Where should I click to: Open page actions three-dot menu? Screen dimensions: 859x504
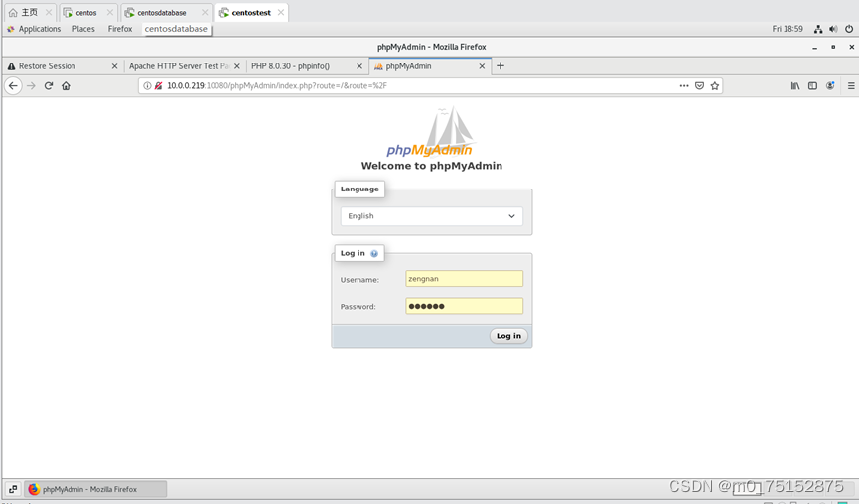click(684, 86)
